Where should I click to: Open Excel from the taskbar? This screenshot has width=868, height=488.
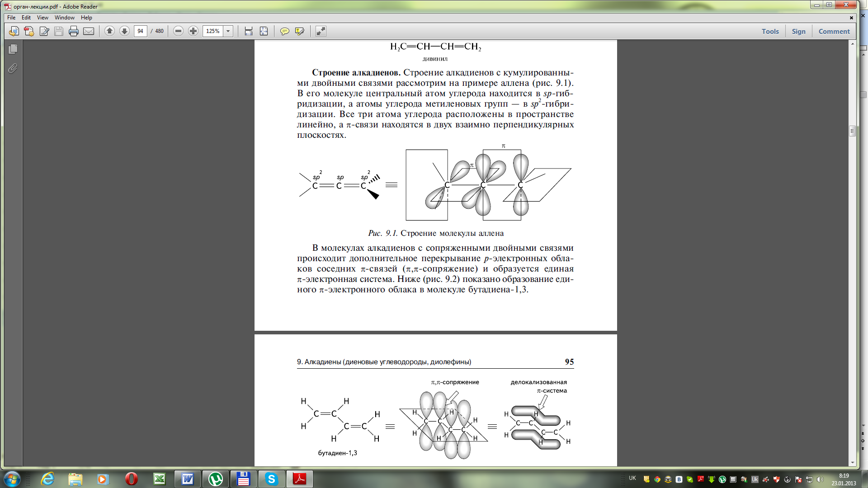click(x=159, y=479)
